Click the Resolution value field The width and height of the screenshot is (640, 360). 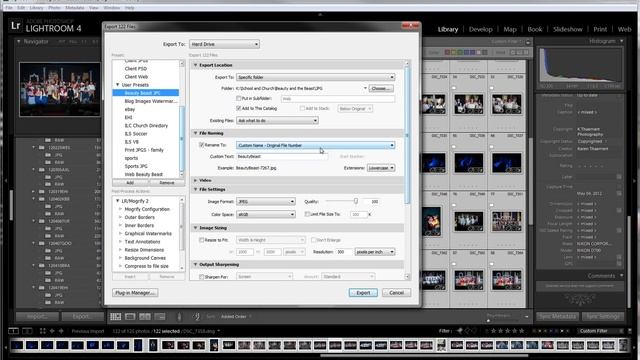pos(344,252)
